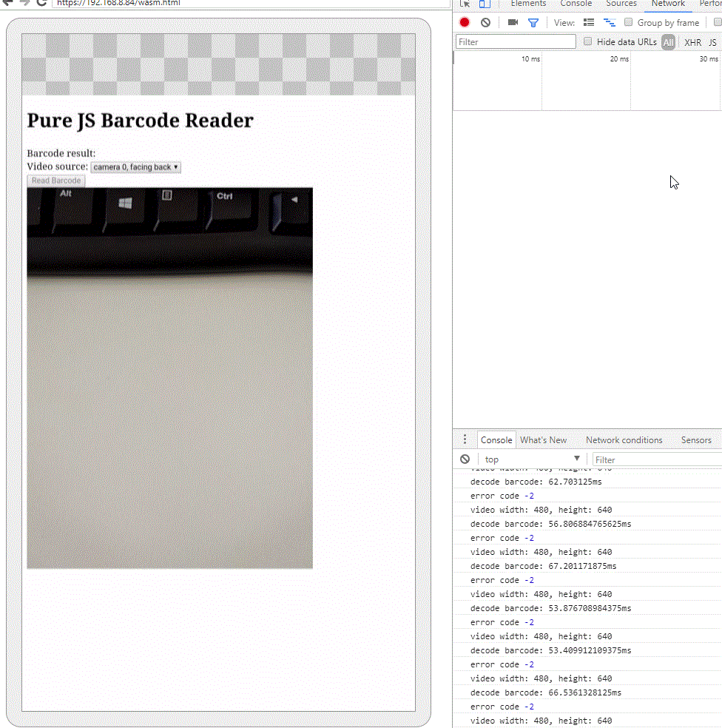The width and height of the screenshot is (722, 728).
Task: Clear the network log
Action: (x=485, y=23)
